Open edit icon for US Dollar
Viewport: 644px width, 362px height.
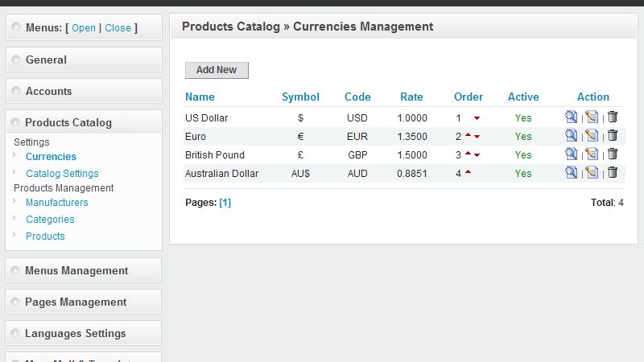(x=592, y=117)
